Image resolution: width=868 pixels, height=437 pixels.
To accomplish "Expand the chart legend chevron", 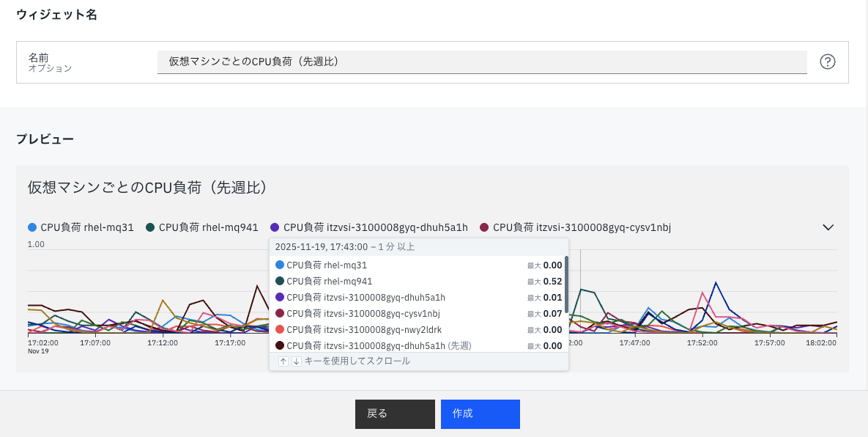I will (x=828, y=227).
